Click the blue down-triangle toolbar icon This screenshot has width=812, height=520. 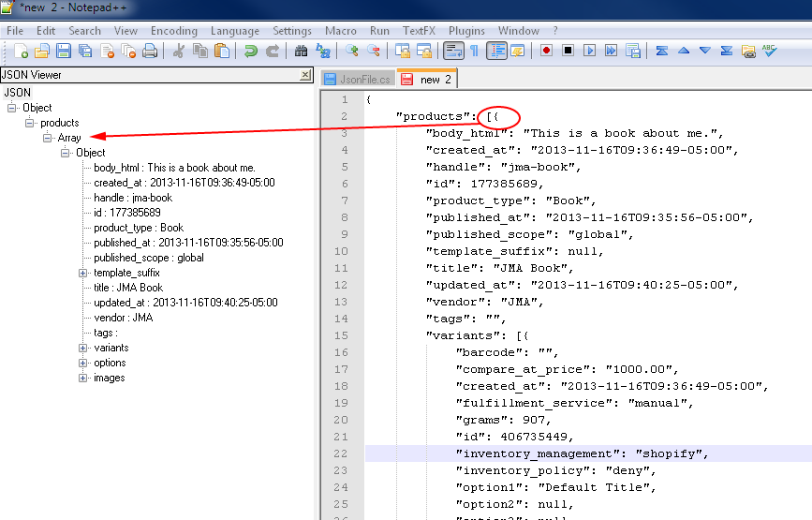click(x=705, y=51)
